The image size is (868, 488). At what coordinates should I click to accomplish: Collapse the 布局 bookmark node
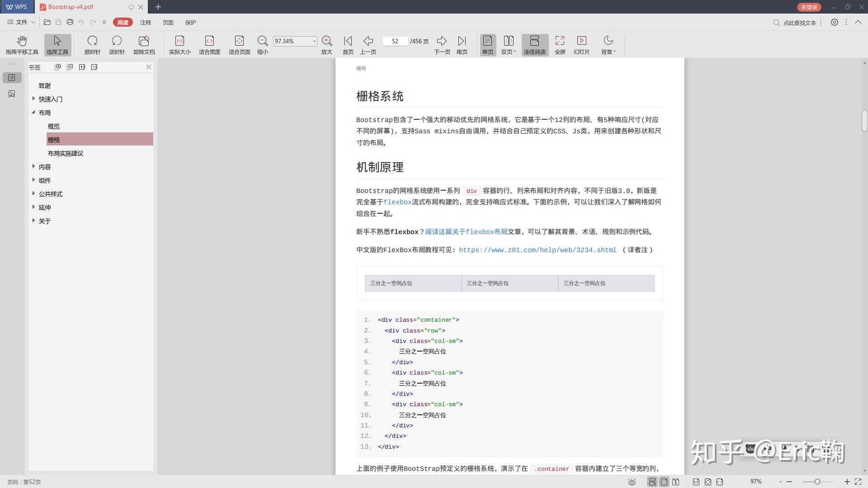click(33, 112)
